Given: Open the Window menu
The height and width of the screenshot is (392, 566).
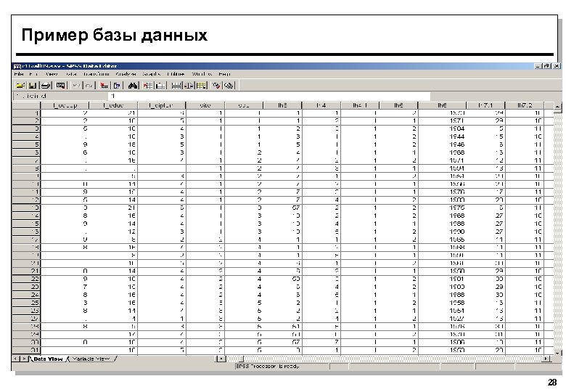Looking at the screenshot, I should coord(202,74).
